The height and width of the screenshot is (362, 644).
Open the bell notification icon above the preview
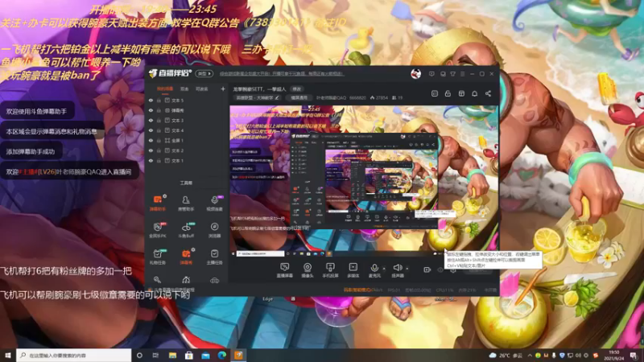tap(474, 93)
